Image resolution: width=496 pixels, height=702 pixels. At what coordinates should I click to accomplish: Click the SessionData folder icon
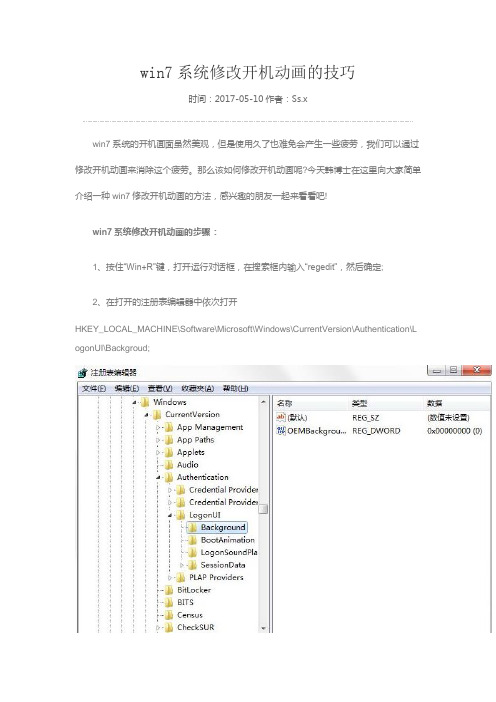(193, 565)
